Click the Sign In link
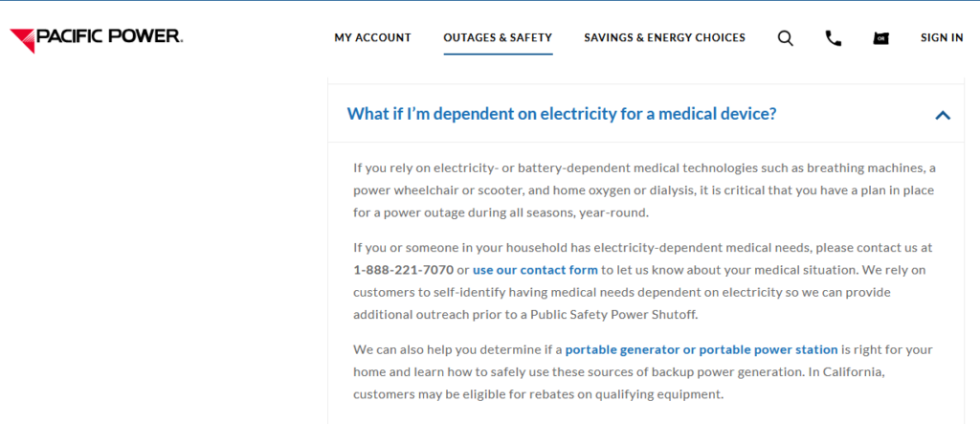This screenshot has height=424, width=980. [942, 38]
